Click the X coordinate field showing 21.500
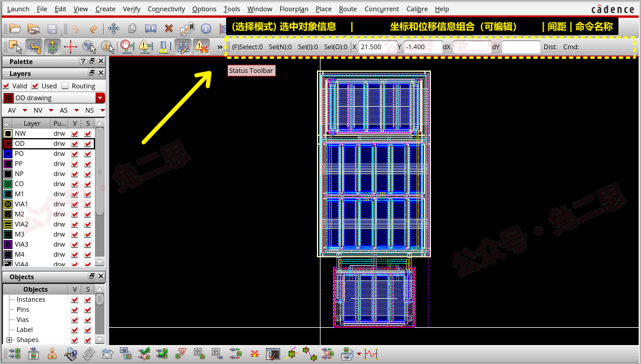This screenshot has width=641, height=364. [x=377, y=47]
